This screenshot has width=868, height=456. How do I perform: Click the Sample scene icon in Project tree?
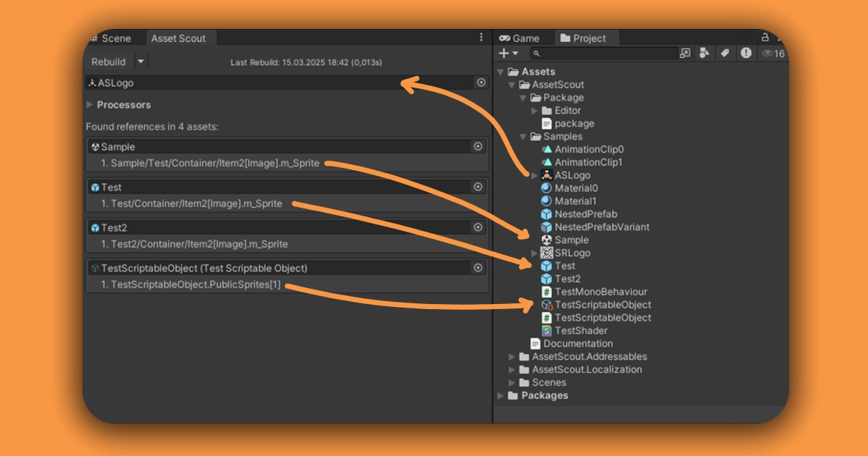click(547, 240)
